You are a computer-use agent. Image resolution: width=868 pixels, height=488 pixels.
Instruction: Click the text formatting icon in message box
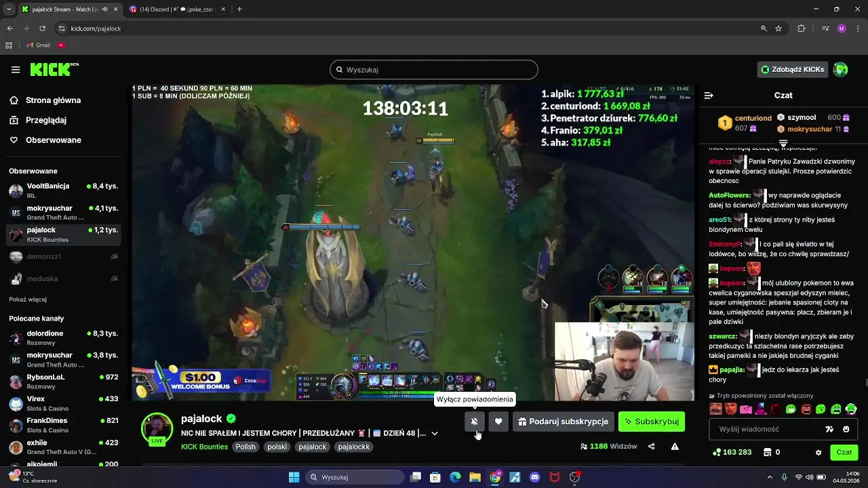pyautogui.click(x=829, y=429)
